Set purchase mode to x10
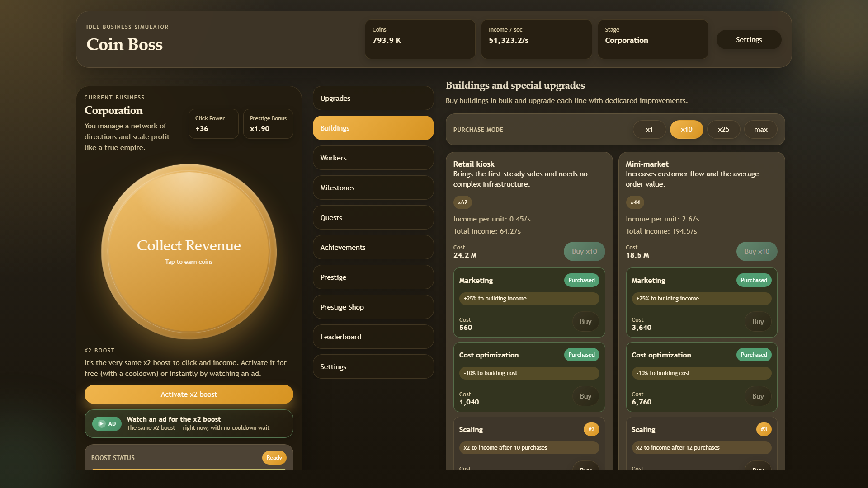 [686, 130]
